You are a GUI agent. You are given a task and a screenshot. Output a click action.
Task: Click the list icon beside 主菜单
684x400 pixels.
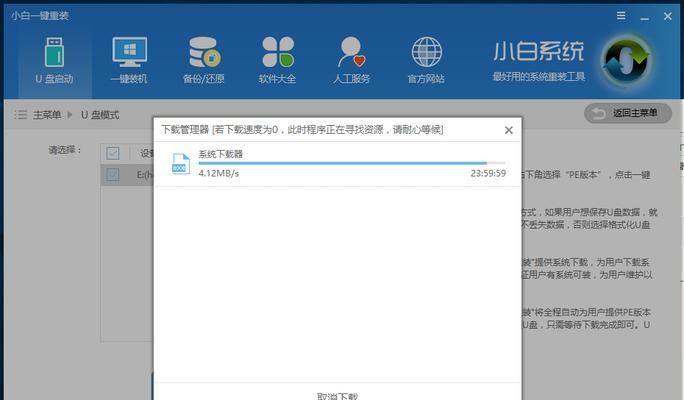(21, 115)
